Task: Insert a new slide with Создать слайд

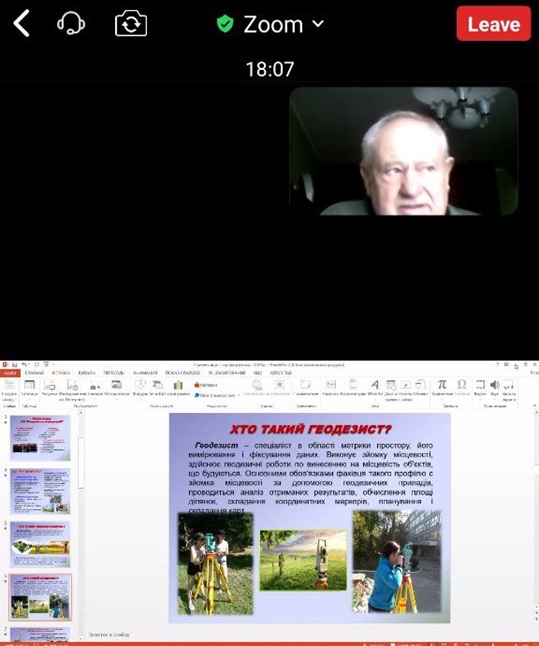Action: [9, 390]
